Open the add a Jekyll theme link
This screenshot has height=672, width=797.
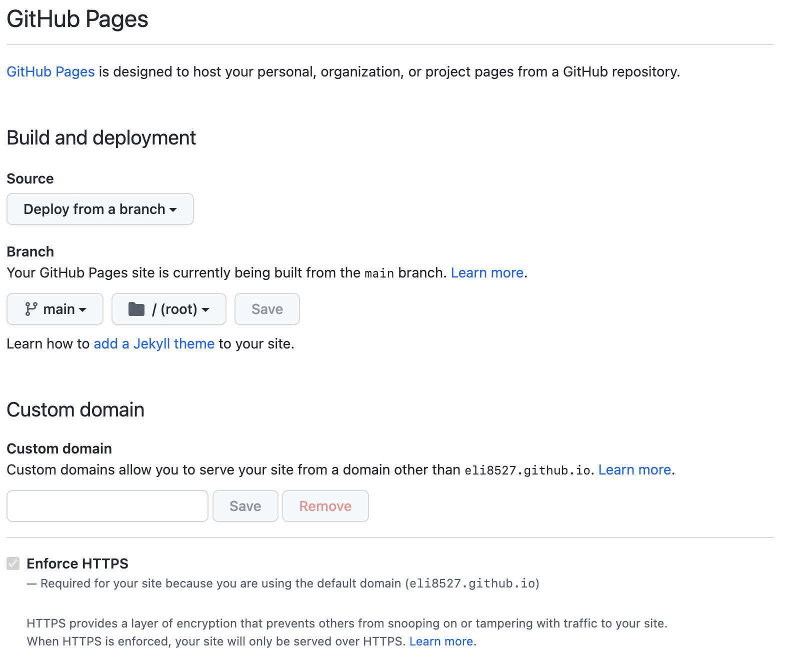tap(153, 343)
